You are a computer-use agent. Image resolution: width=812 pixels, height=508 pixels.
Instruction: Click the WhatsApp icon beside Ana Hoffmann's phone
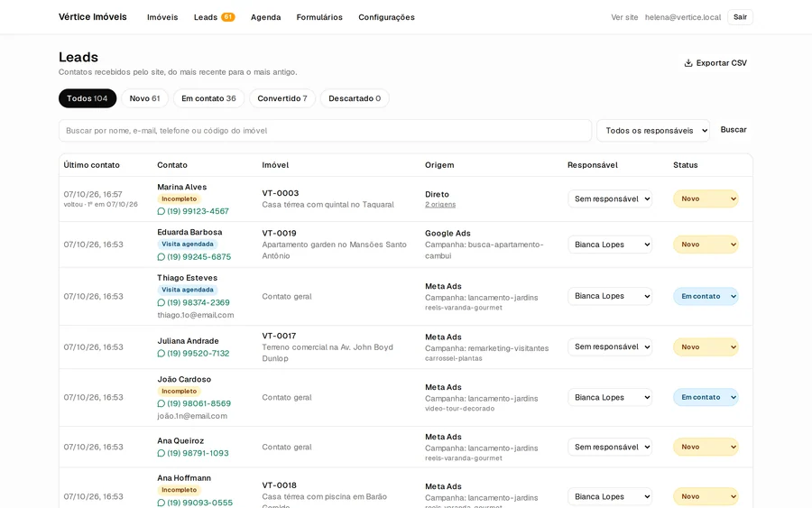point(161,503)
